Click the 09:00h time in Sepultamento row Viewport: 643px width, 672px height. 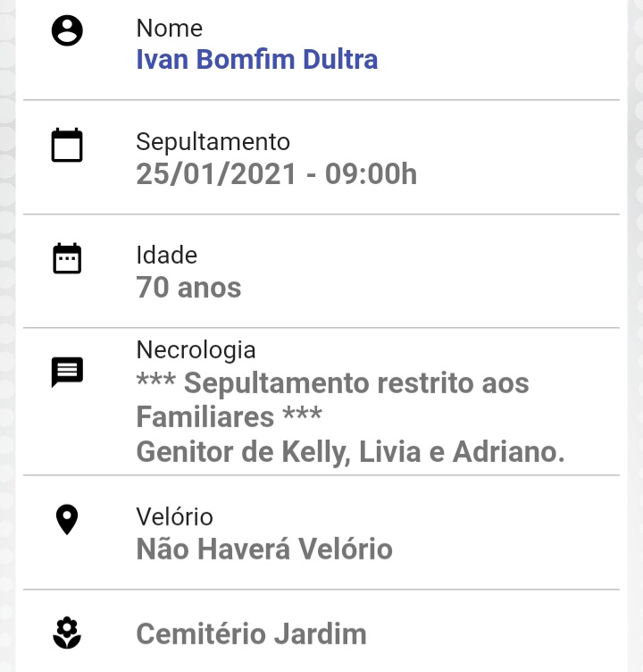(371, 174)
